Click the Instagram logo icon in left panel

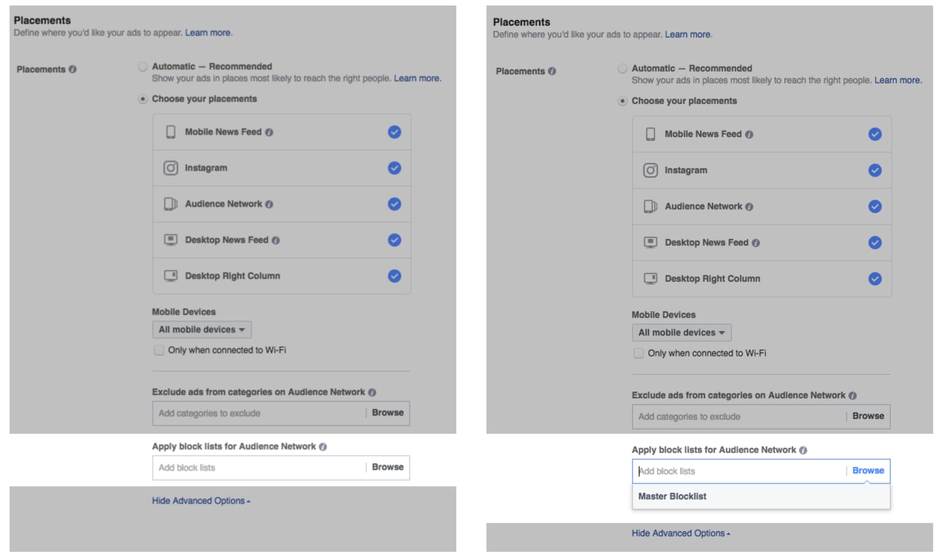(x=171, y=168)
